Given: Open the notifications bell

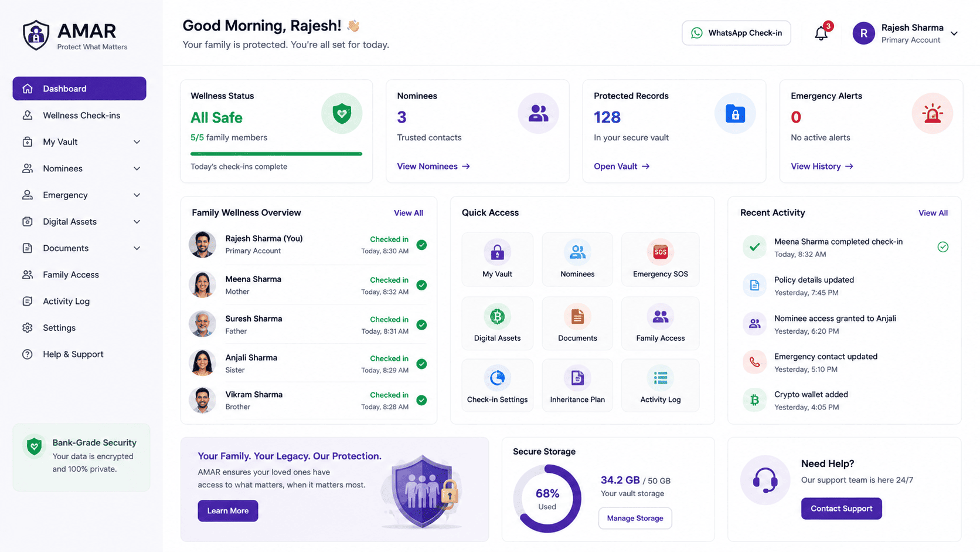Looking at the screenshot, I should 821,33.
